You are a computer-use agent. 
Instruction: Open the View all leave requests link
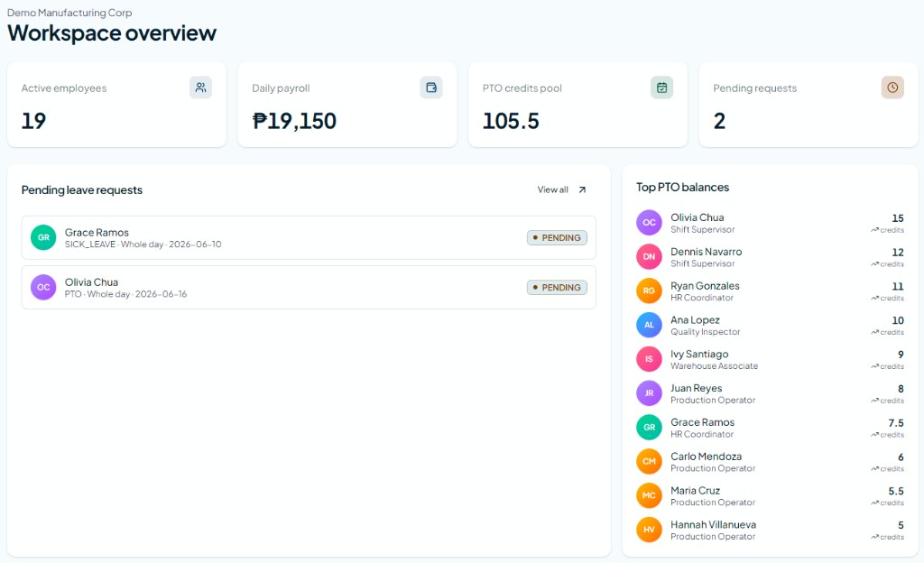(561, 189)
